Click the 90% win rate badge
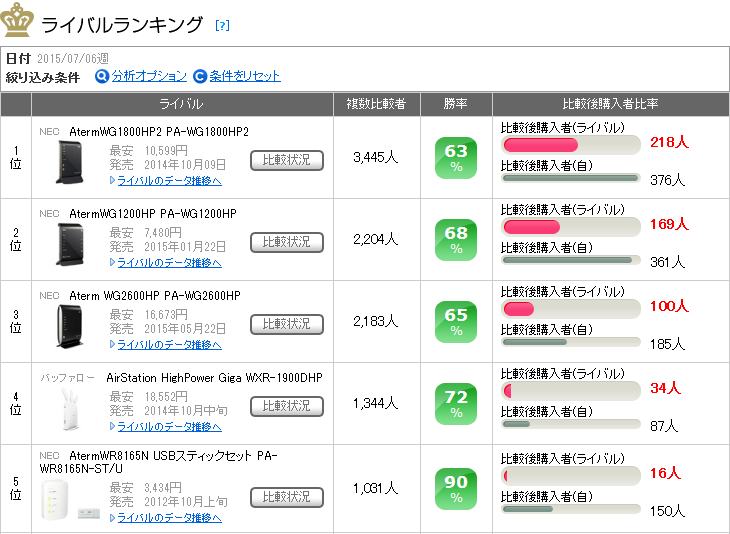The width and height of the screenshot is (730, 534). [456, 489]
